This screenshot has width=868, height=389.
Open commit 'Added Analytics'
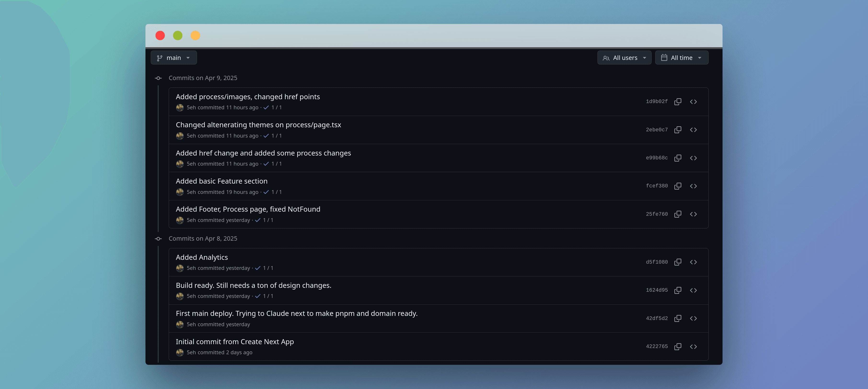click(202, 257)
